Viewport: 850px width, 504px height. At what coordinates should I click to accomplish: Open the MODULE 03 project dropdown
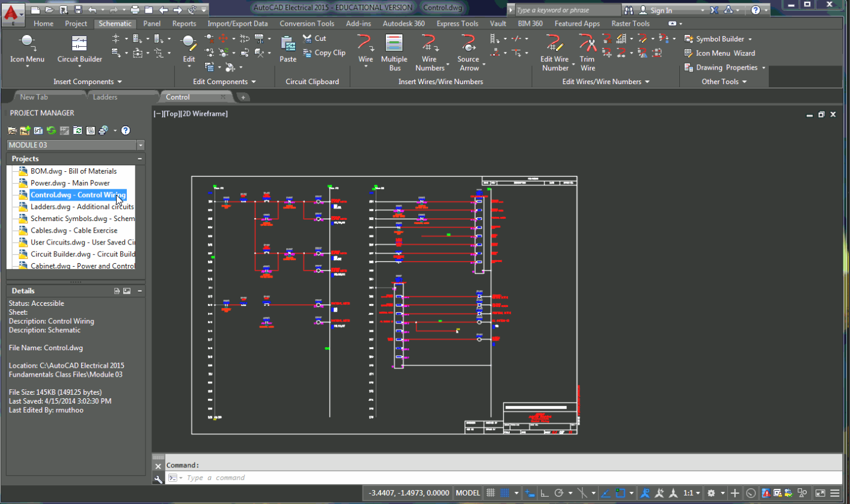click(140, 145)
